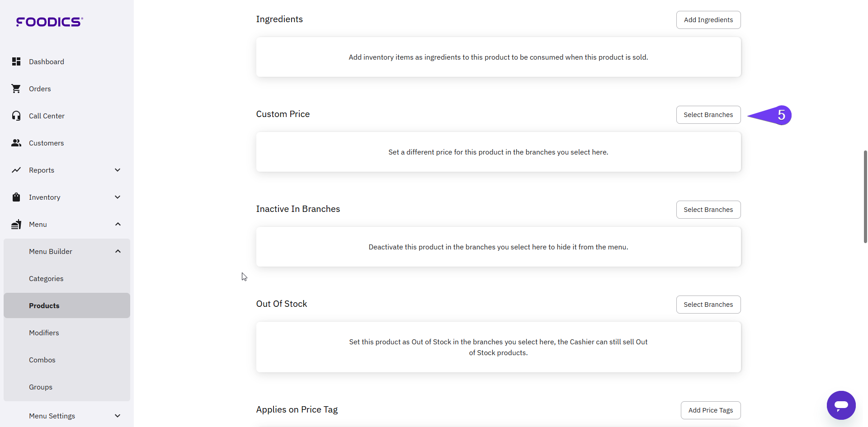
Task: Open the chat support bubble
Action: (x=841, y=405)
